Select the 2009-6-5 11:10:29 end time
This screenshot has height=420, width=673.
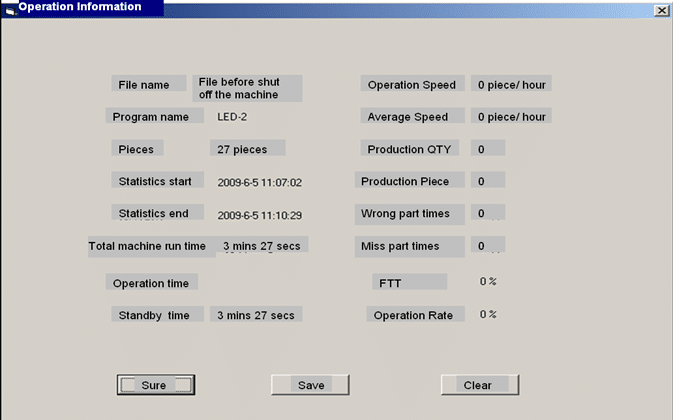[x=259, y=215]
